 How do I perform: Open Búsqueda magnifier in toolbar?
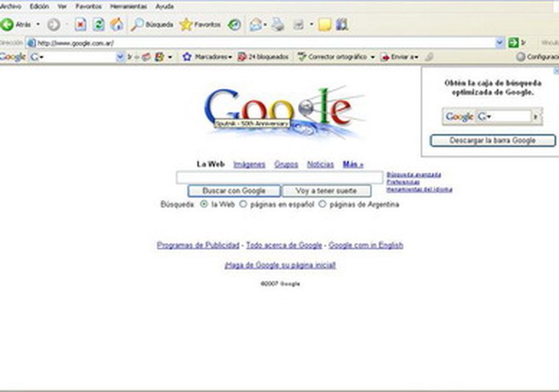coord(152,24)
